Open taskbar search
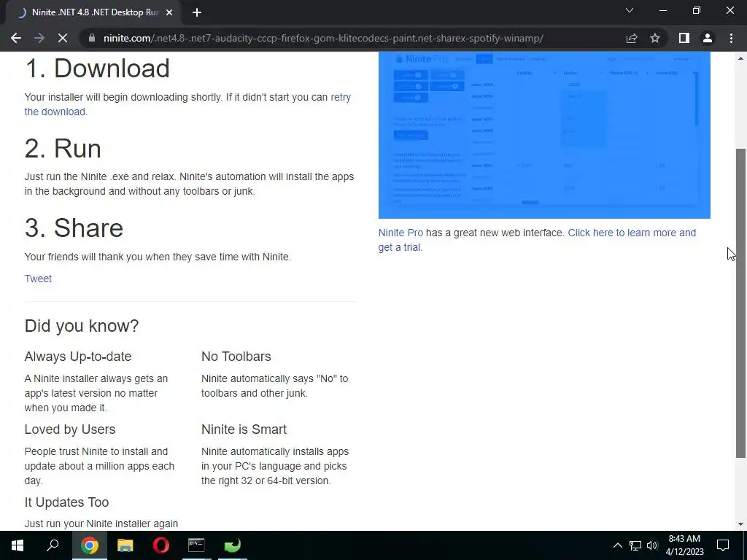The height and width of the screenshot is (560, 747). [x=53, y=545]
